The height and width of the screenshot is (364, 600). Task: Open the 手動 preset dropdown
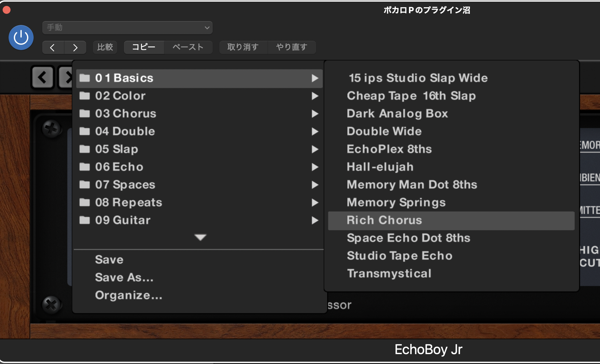127,28
